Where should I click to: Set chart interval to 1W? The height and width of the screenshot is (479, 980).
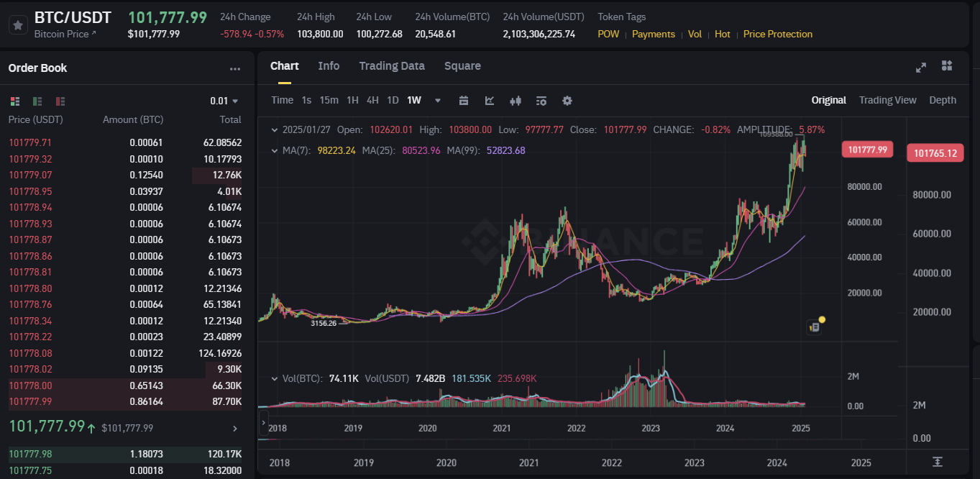point(414,100)
